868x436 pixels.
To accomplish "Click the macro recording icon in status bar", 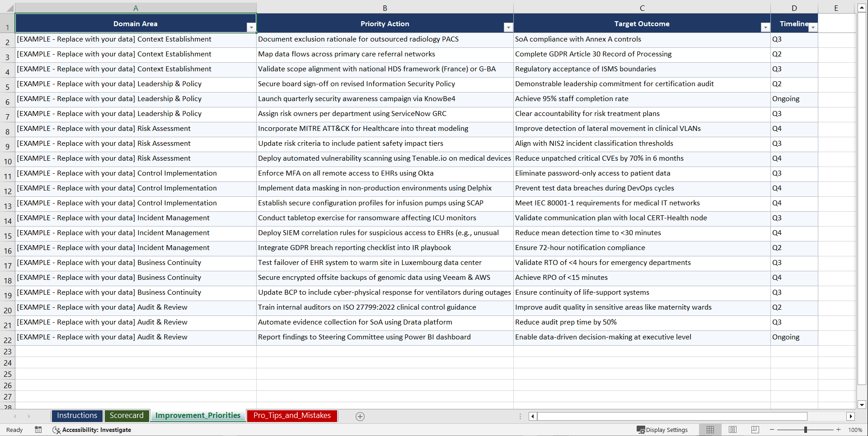I will (38, 430).
